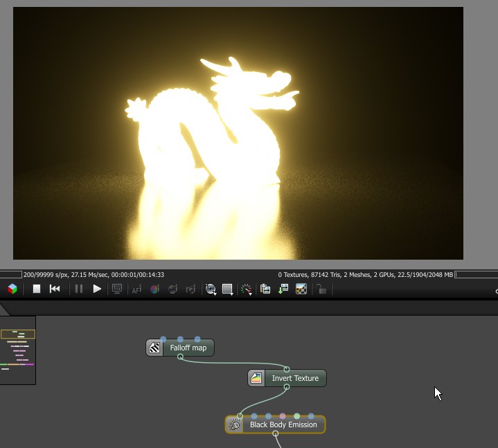Select the Falloff map node
This screenshot has height=448, width=498.
(180, 348)
